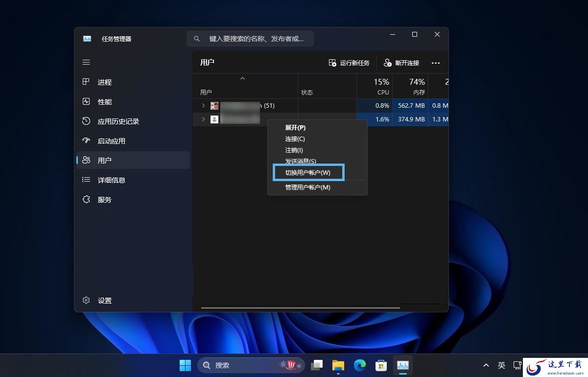Click the horizontal scrollbar at window bottom
Screen dimensions: 588x377
(x=300, y=308)
